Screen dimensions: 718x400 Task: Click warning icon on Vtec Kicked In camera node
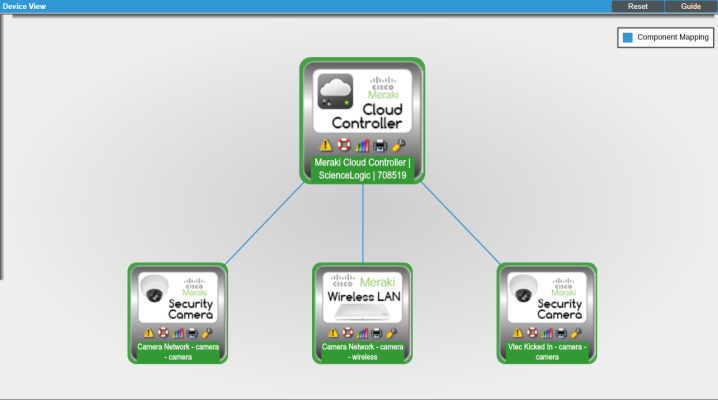(517, 333)
